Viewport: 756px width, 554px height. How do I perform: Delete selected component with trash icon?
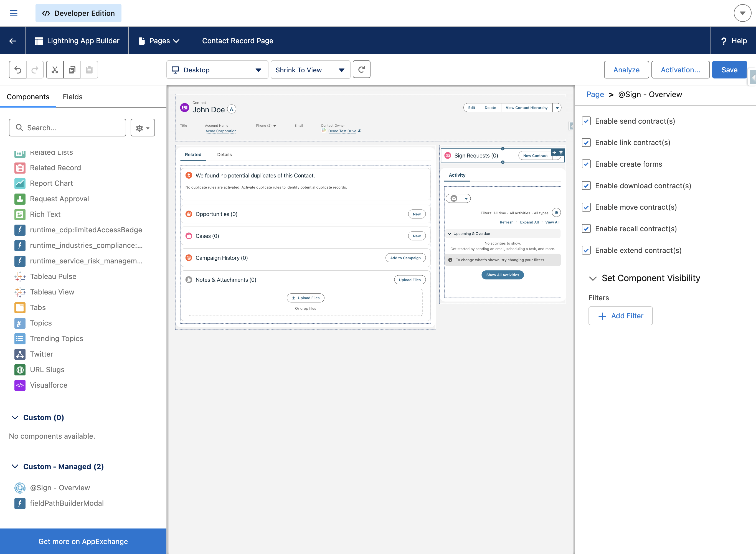pyautogui.click(x=561, y=153)
